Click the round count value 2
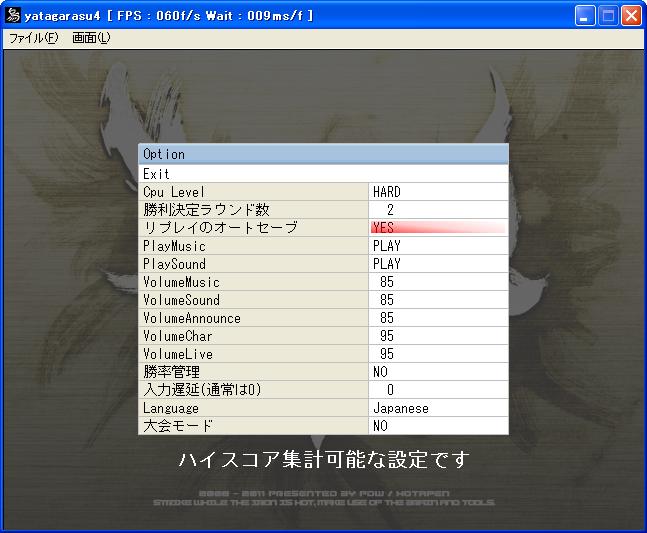This screenshot has height=533, width=647. [438, 210]
